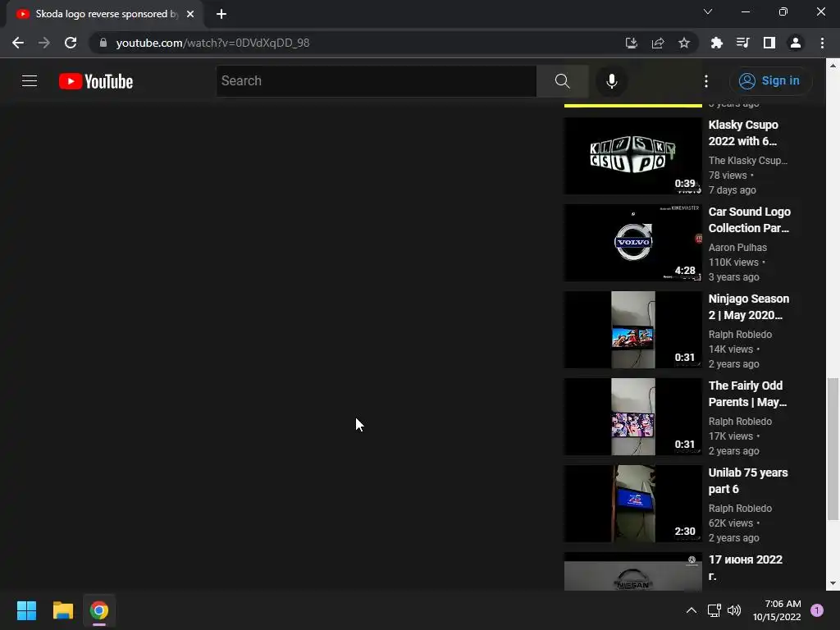The image size is (840, 630).
Task: Open a new tab with plus button
Action: [221, 14]
